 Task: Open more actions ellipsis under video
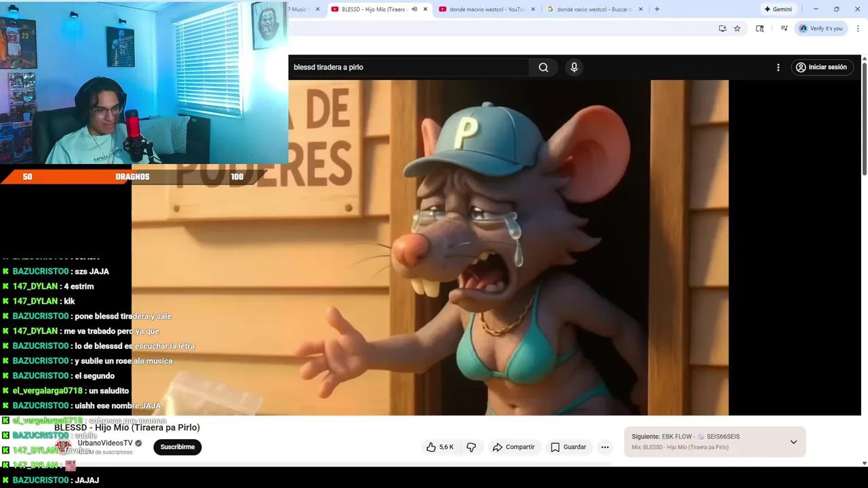[x=605, y=447]
